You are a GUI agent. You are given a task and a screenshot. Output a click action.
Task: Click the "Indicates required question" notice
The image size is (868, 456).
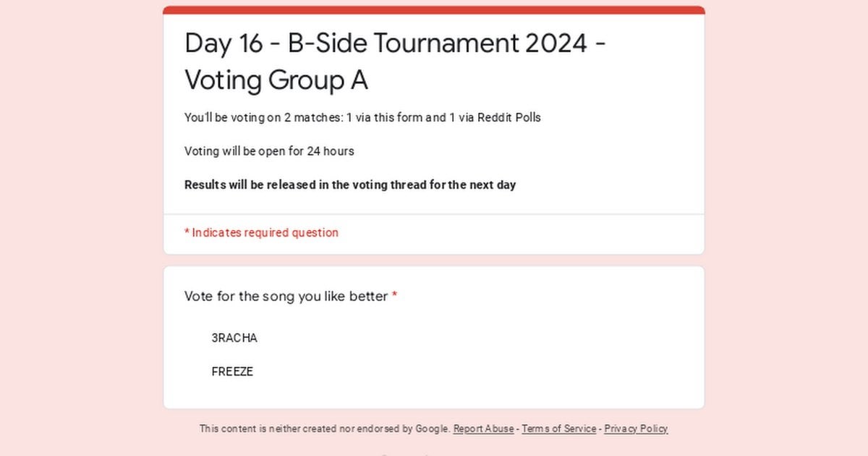coord(265,232)
